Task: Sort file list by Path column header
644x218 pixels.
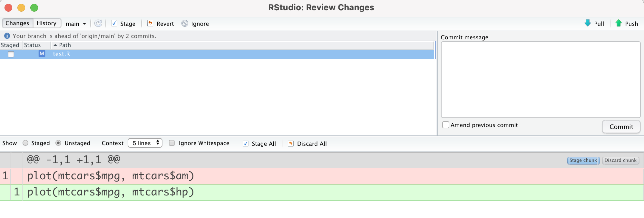Action: 65,45
